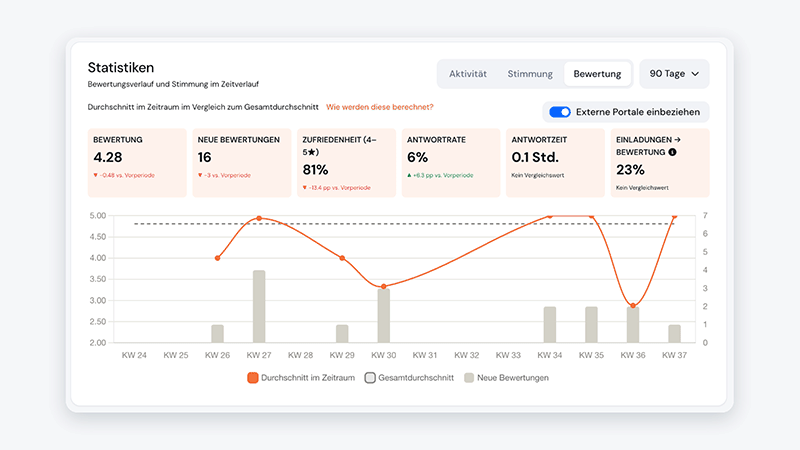This screenshot has width=800, height=450.
Task: Click info icon next to Einladungen → Bewertung
Action: [672, 152]
